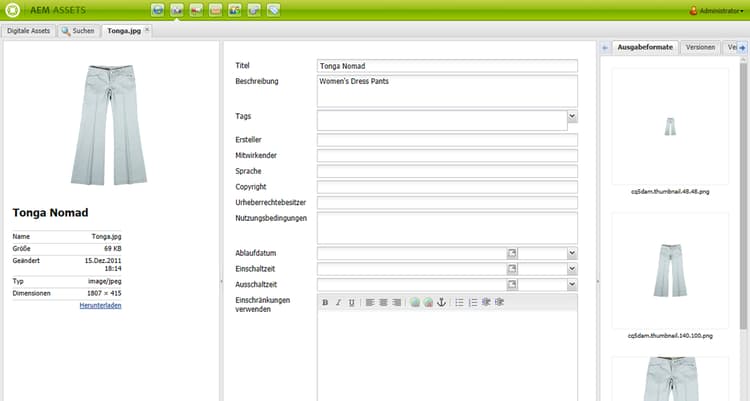750x401 pixels.
Task: Click the right panel collapse handle
Action: (598, 281)
